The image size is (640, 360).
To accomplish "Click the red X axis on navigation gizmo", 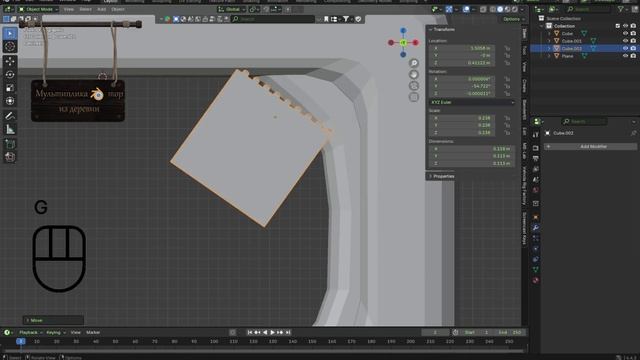I will pyautogui.click(x=415, y=42).
